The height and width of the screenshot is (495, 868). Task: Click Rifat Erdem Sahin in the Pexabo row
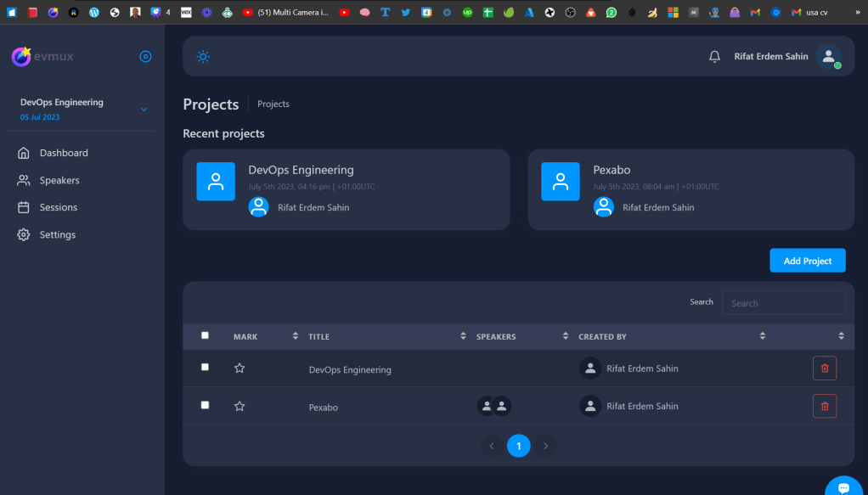coord(642,407)
